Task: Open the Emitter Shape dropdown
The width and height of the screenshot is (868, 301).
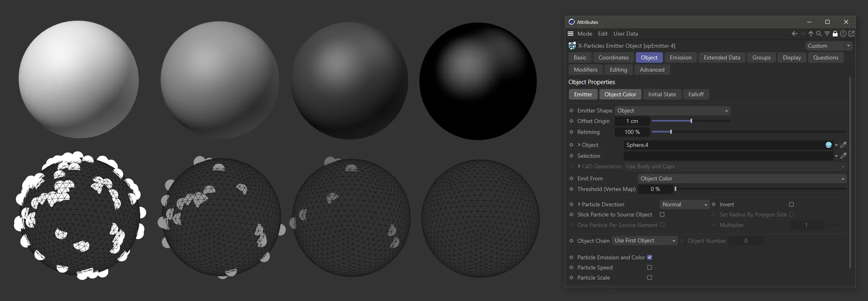Action: 673,110
